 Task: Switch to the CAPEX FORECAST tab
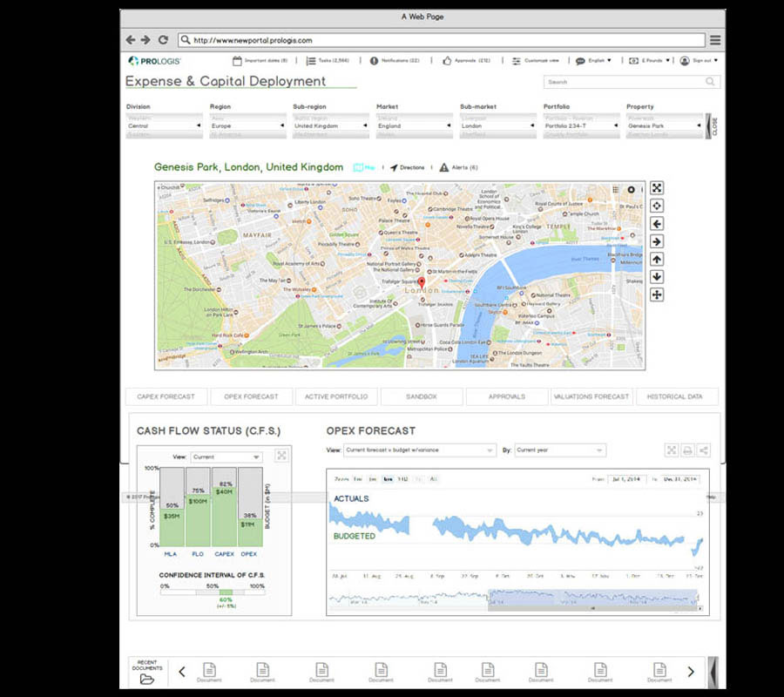click(166, 396)
